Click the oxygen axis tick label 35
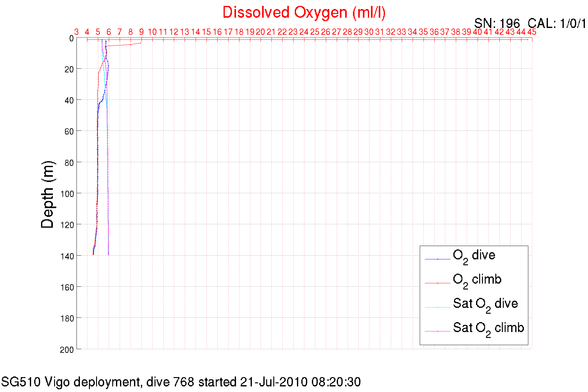This screenshot has width=588, height=392. 423,32
